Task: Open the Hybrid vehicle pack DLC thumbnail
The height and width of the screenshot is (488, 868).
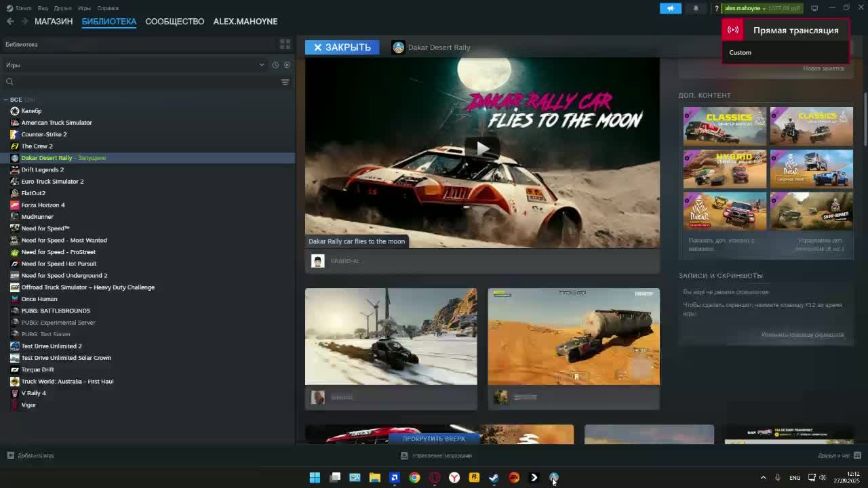Action: pyautogui.click(x=725, y=169)
